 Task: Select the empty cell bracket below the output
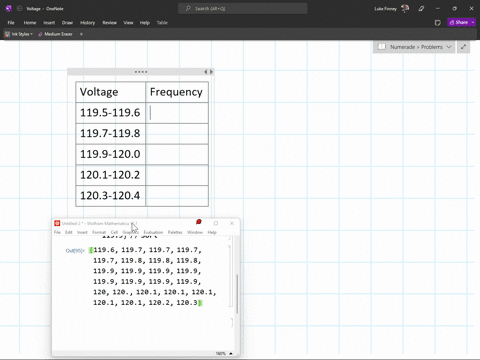coord(231,322)
